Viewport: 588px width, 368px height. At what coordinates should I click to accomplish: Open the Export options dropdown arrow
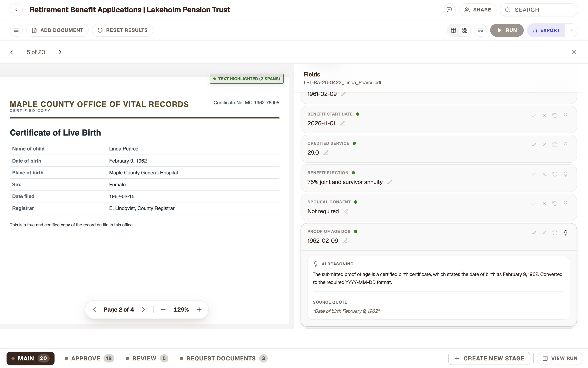point(571,30)
